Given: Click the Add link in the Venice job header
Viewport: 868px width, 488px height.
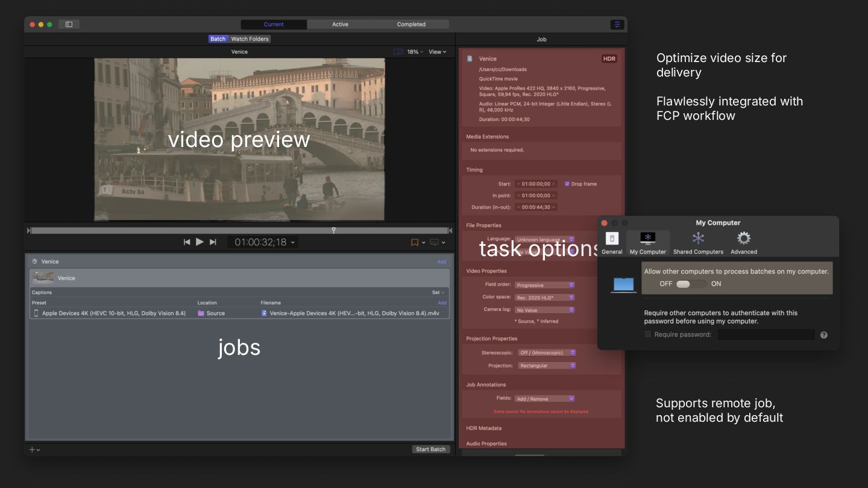Looking at the screenshot, I should tap(441, 262).
